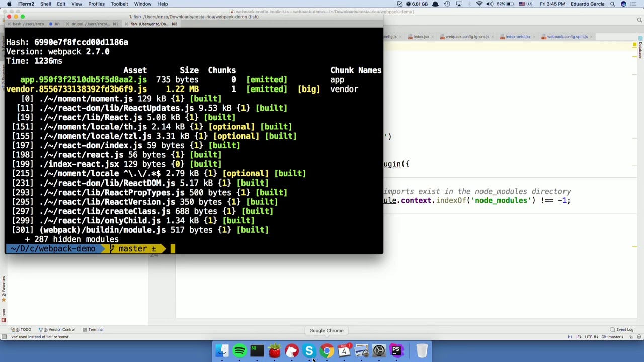Screen dimensions: 644x362
Task: Switch to drupal terminal tab
Action: point(93,24)
